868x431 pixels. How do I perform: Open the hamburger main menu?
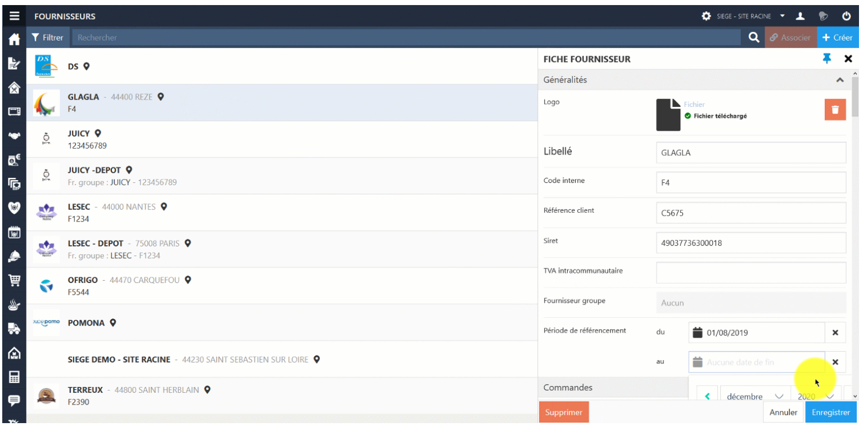tap(14, 16)
